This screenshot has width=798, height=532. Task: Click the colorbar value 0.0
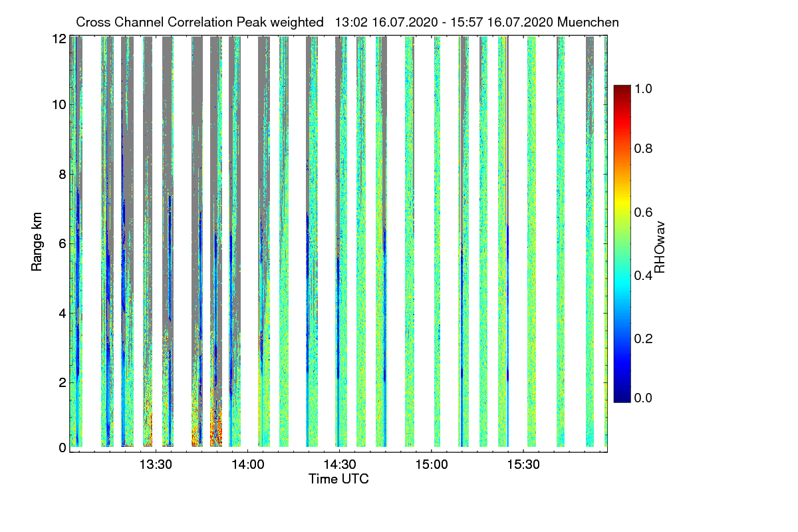pos(642,398)
